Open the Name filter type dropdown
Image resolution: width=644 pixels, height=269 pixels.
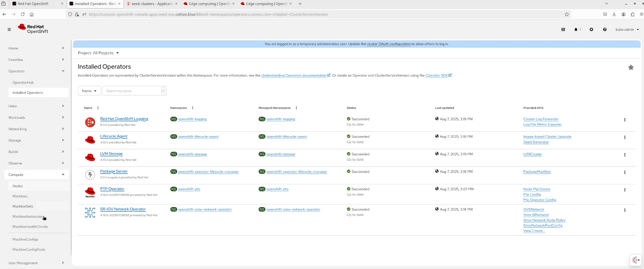tap(89, 91)
